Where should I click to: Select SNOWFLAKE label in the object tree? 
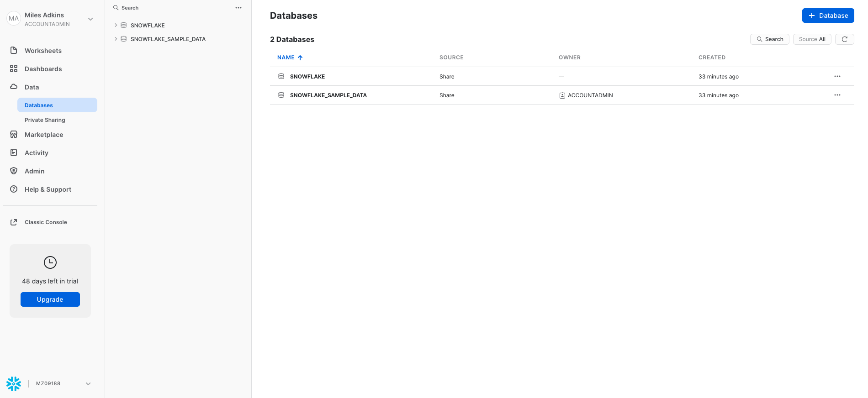pyautogui.click(x=148, y=26)
